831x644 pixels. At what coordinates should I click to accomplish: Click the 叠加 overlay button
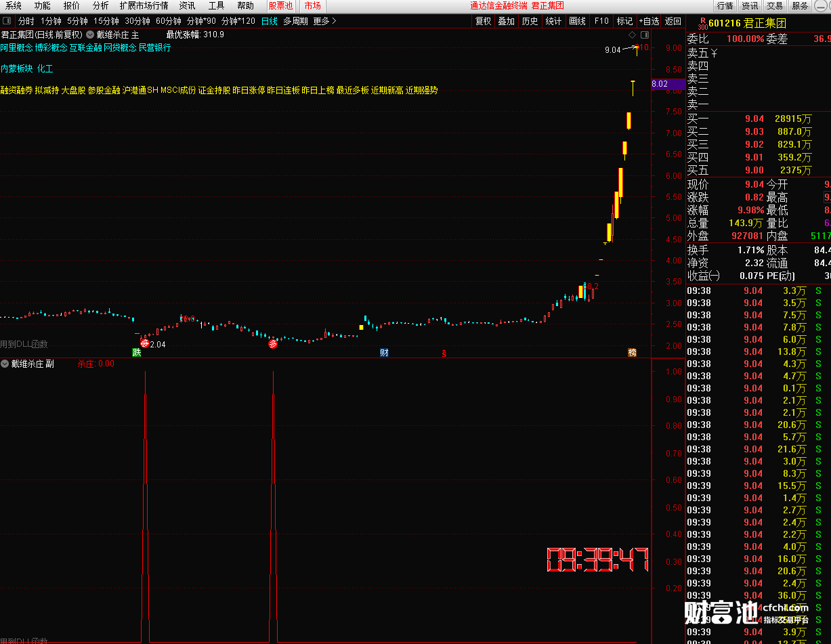[507, 21]
